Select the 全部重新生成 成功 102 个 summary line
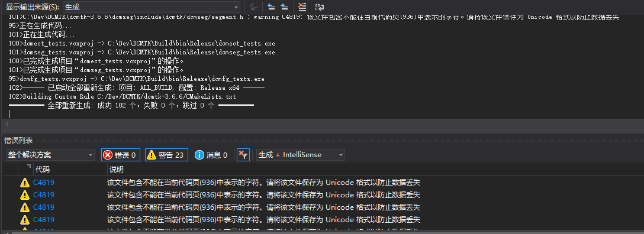This screenshot has width=644, height=234. [x=131, y=105]
